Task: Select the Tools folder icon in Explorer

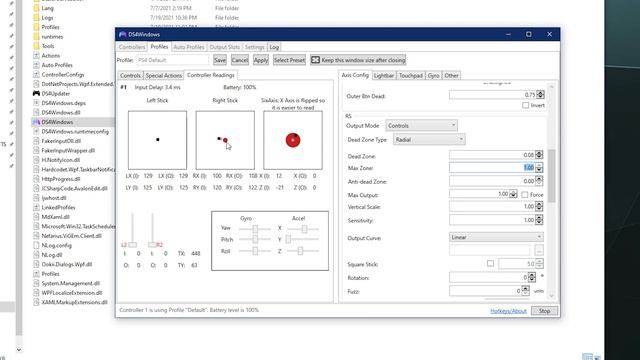Action: tap(36, 46)
